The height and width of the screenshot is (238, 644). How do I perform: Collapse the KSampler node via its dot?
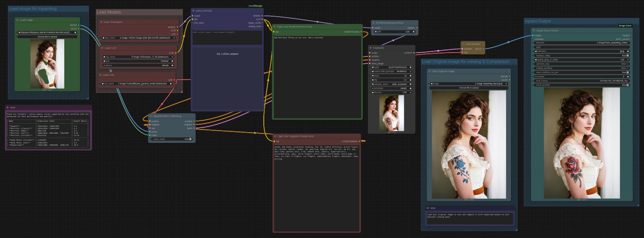pyautogui.click(x=371, y=48)
